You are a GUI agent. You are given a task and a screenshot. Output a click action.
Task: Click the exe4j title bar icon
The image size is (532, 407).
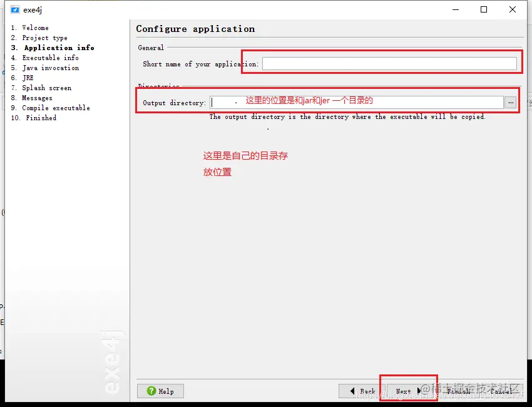point(15,9)
